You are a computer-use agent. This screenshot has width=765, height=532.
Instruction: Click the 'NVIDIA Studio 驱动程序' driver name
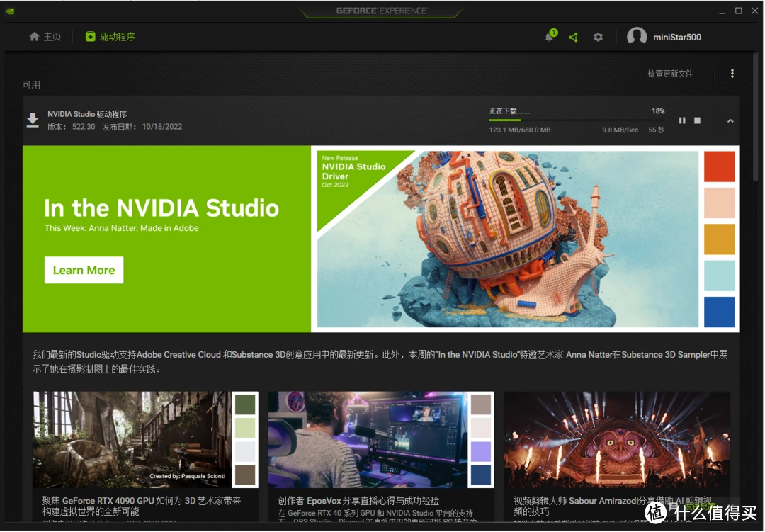[87, 114]
